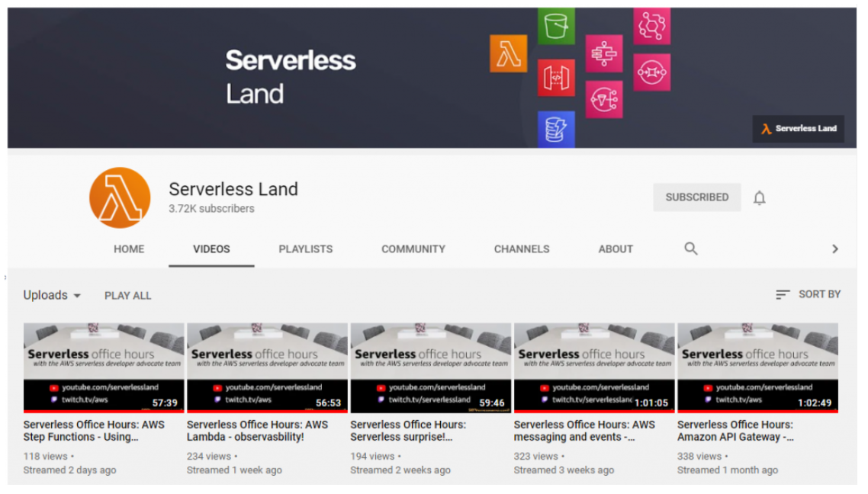Click 'Streamed 1 week ago' text
Screen dimensions: 868x494
tap(234, 470)
